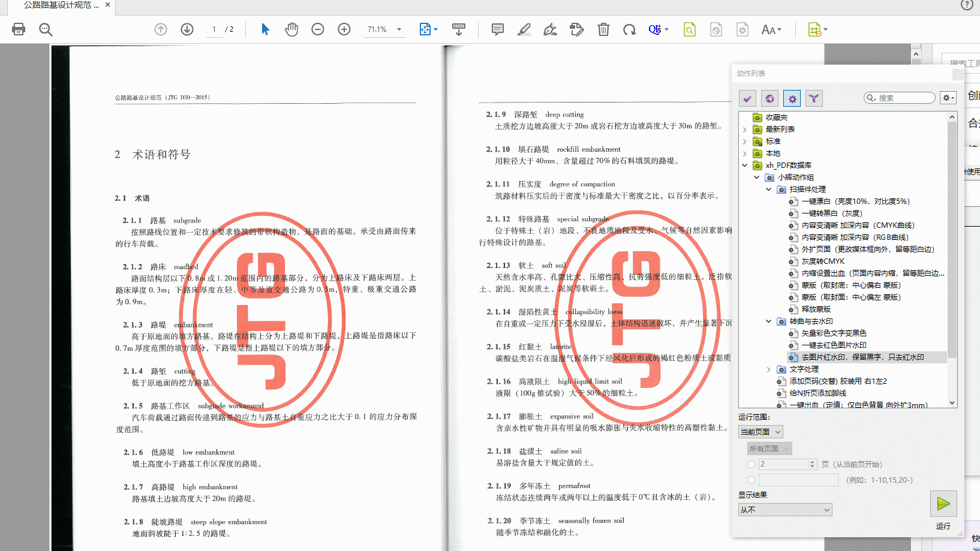Add a sticky note comment
980x551 pixels.
497,29
